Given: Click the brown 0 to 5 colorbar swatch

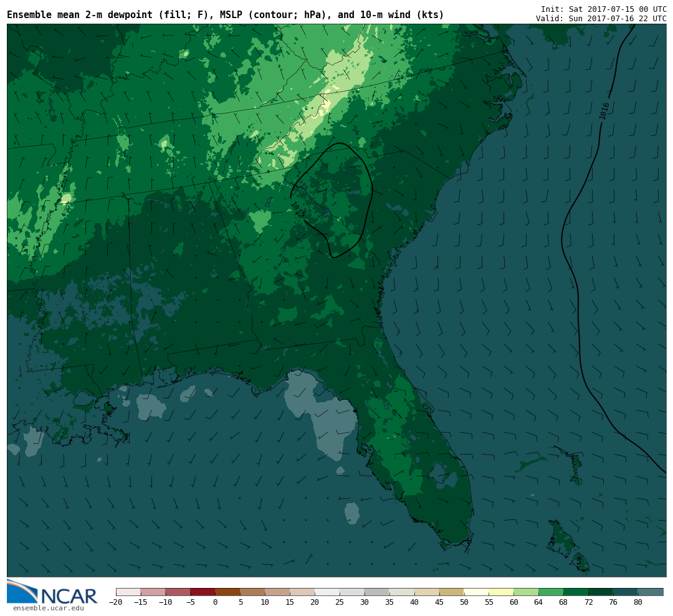Looking at the screenshot, I should [227, 592].
